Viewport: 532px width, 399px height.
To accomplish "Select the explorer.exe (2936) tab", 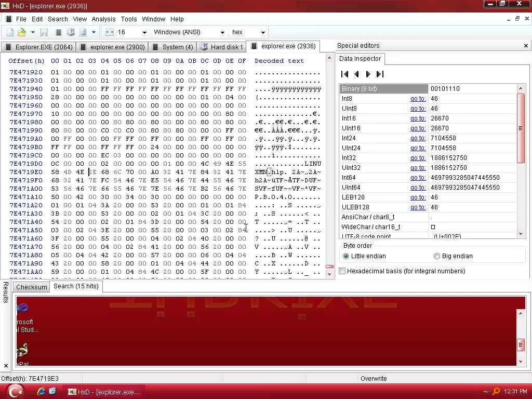I will click(283, 46).
